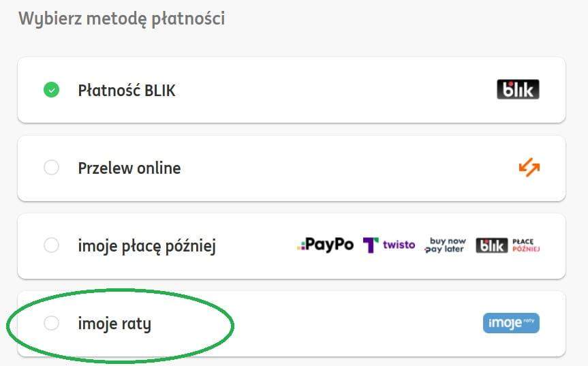Image resolution: width=588 pixels, height=366 pixels.
Task: Click the buy now pay later logo
Action: [445, 245]
